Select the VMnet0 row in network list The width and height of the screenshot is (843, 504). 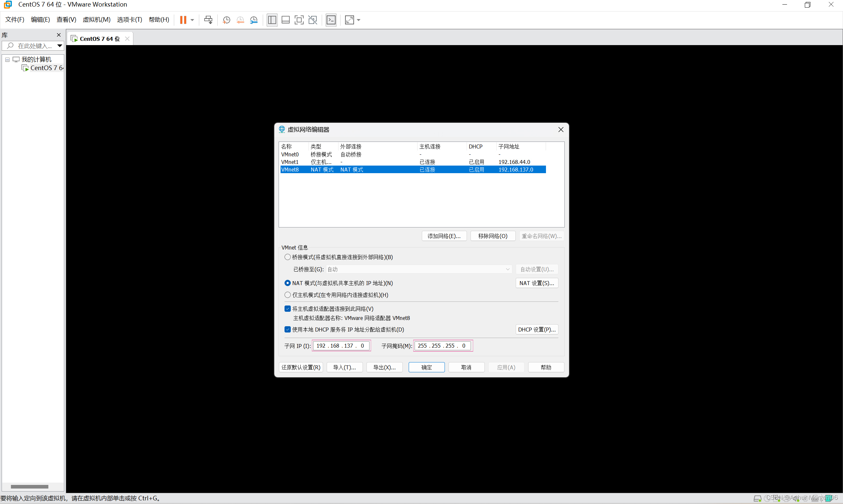point(413,154)
